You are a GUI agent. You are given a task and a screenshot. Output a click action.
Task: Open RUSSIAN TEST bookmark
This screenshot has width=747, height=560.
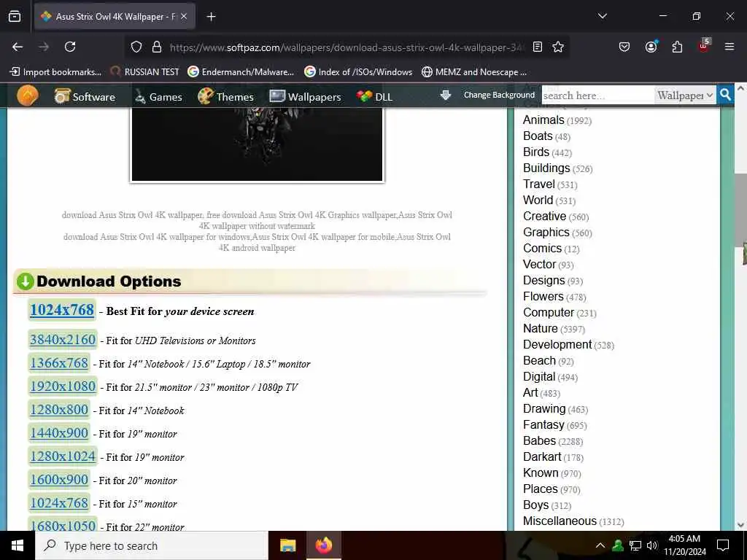click(145, 72)
